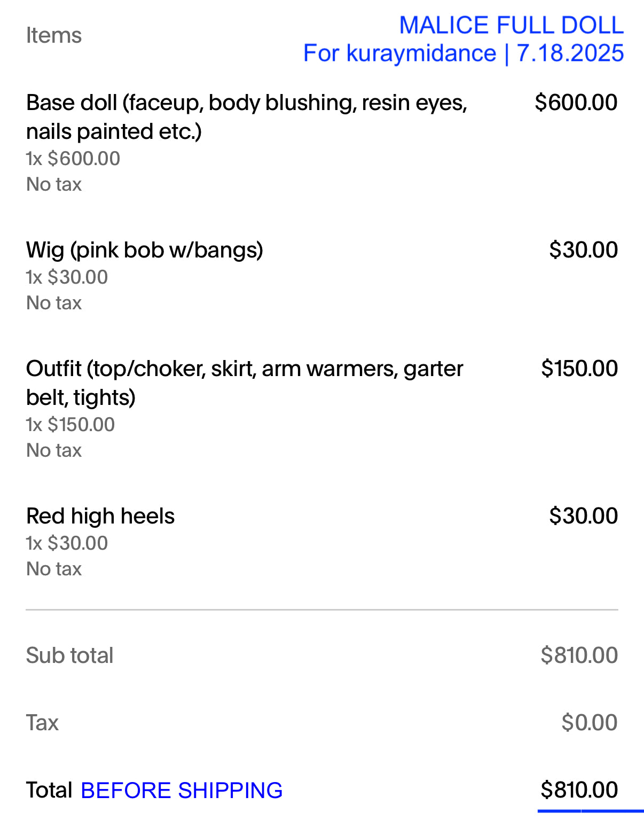644x836 pixels.
Task: Click the kuraymidance recipient and date line
Action: 463,53
